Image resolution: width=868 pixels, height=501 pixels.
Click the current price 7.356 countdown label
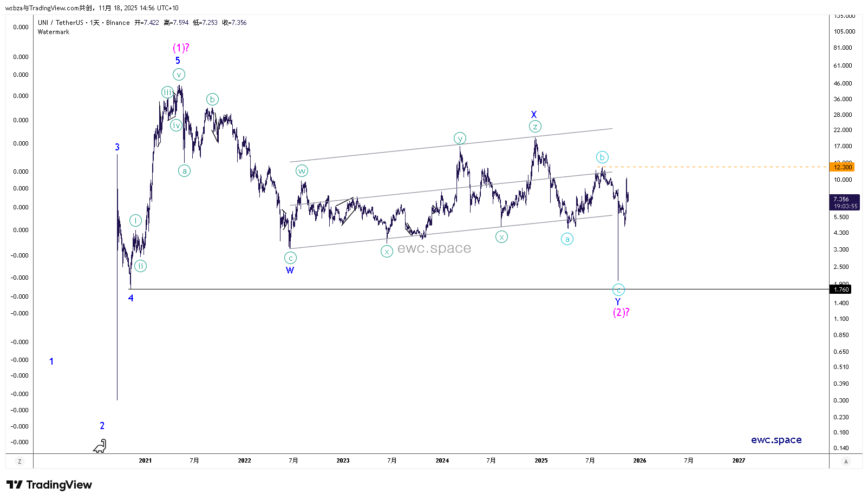pyautogui.click(x=845, y=202)
